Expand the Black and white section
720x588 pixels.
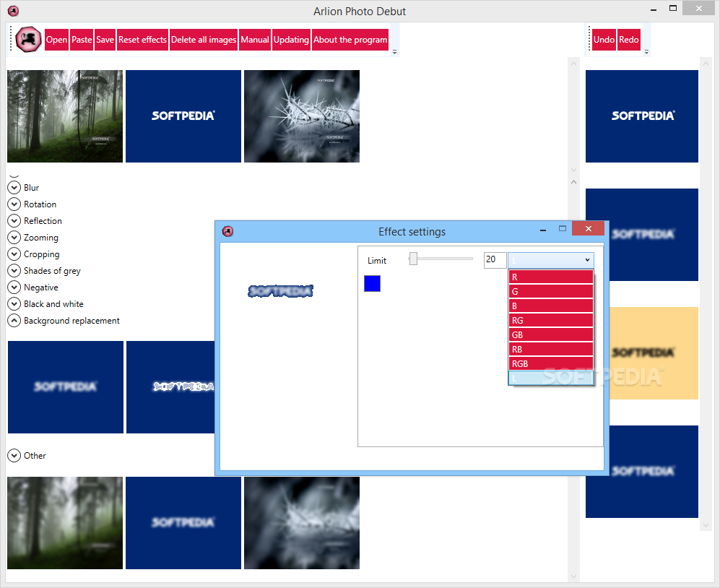coord(14,303)
